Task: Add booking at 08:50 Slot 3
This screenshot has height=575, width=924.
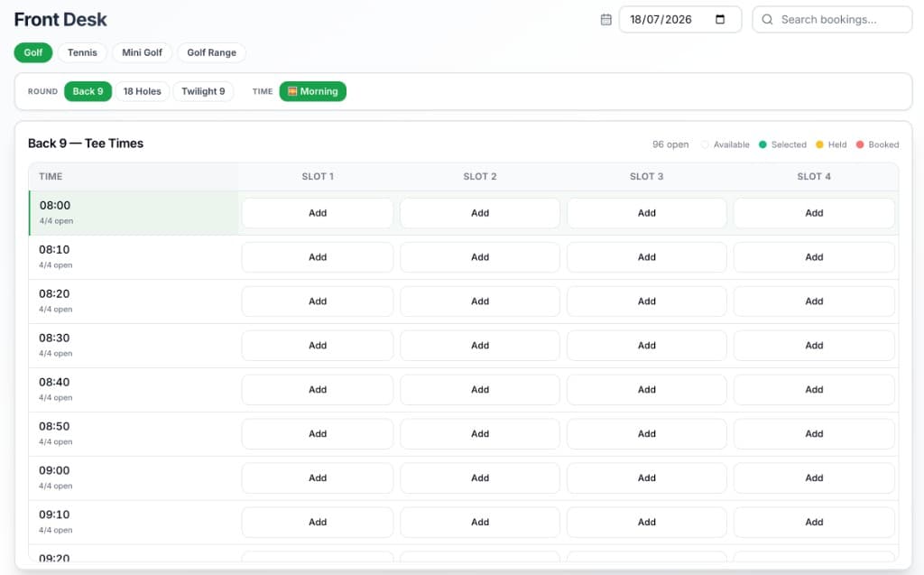Action: [646, 434]
